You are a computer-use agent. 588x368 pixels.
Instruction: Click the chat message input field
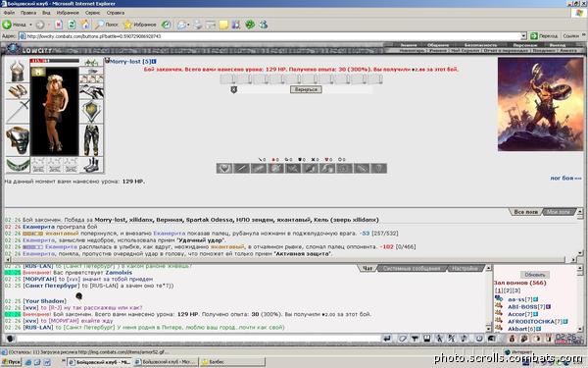point(198,339)
